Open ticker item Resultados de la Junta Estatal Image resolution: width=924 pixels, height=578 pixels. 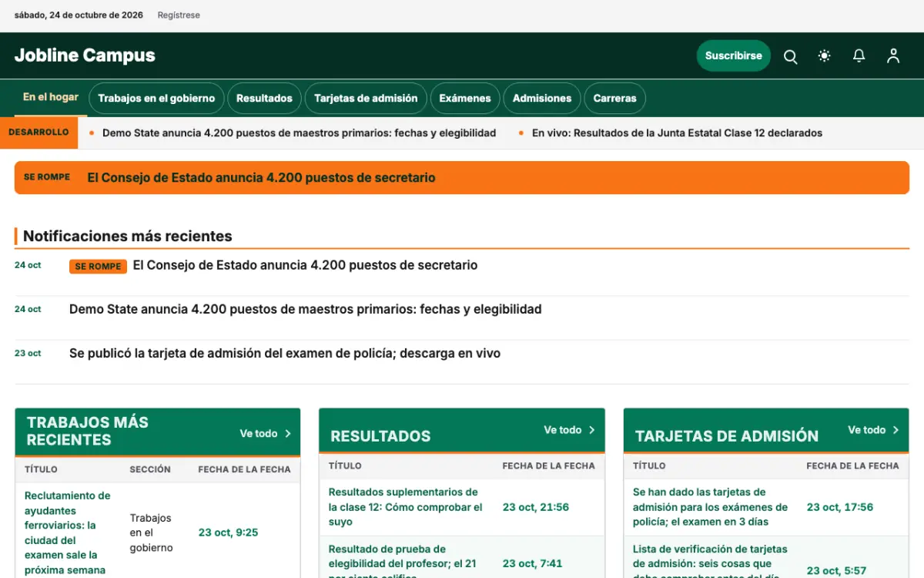click(677, 133)
